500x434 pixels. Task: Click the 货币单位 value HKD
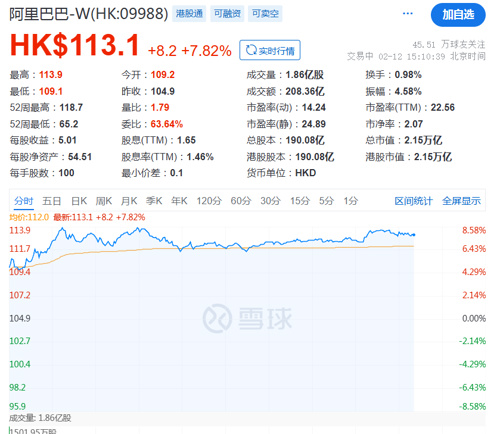(306, 173)
